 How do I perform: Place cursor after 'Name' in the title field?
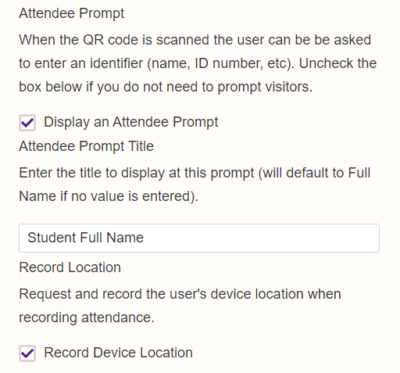(x=144, y=238)
